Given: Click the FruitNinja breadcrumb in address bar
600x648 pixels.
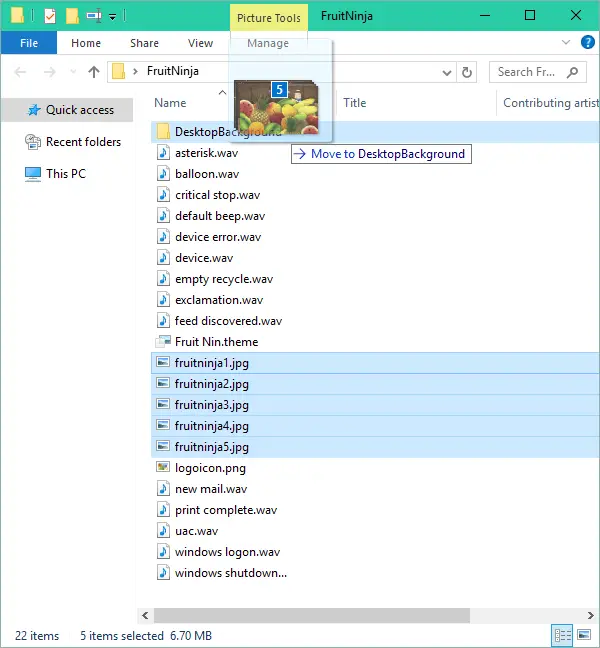Looking at the screenshot, I should [x=173, y=71].
